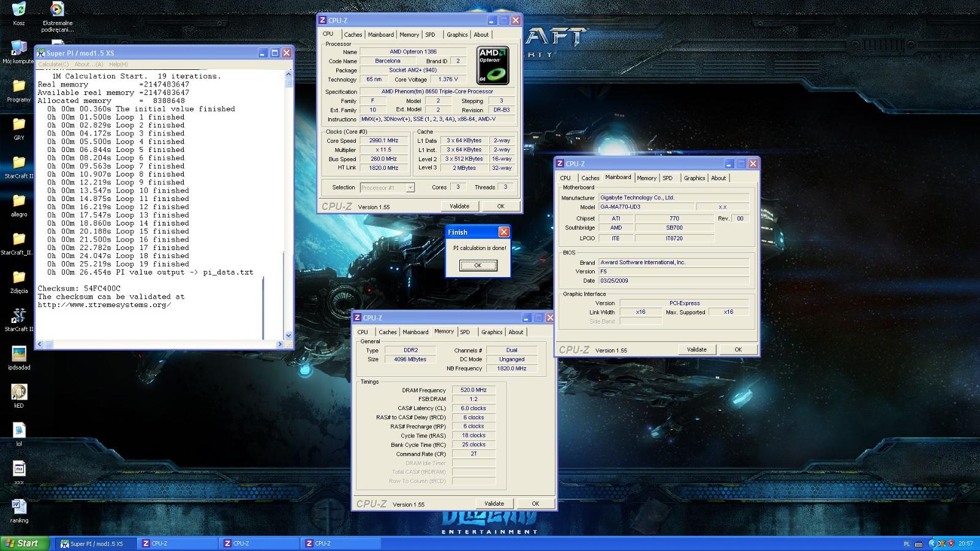The image size is (980, 551).
Task: Maximize the Super PI window
Action: click(274, 53)
